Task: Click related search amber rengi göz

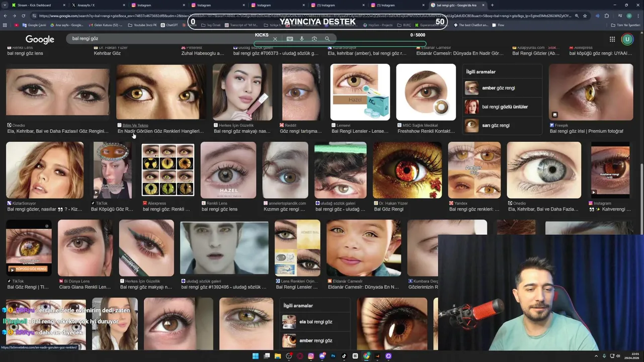Action: pyautogui.click(x=315, y=340)
